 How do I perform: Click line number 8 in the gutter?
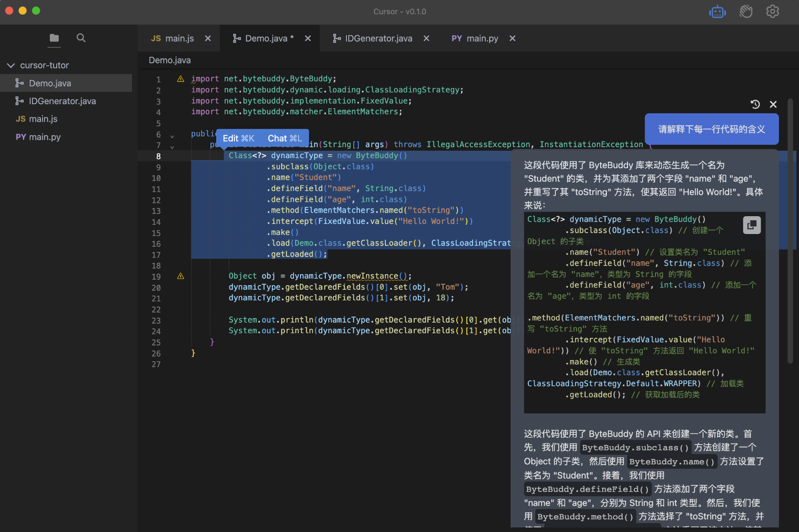pyautogui.click(x=159, y=156)
